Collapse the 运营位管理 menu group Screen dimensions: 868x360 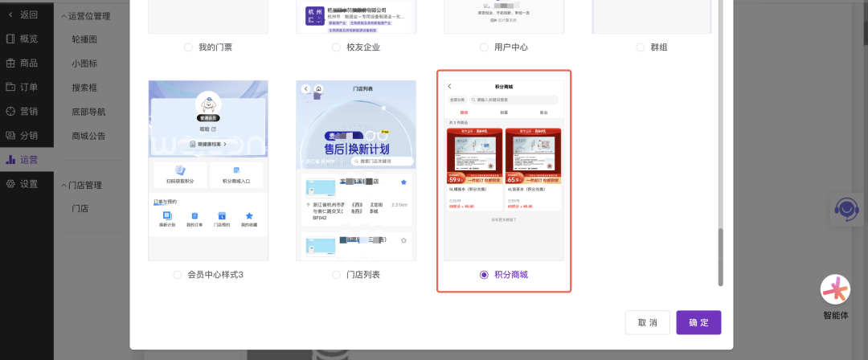tap(85, 17)
